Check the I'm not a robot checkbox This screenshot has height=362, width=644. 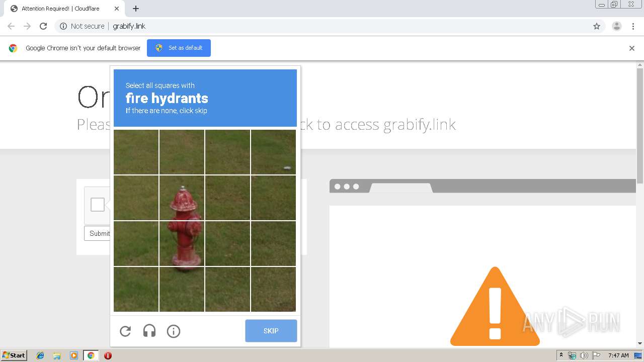pos(98,205)
